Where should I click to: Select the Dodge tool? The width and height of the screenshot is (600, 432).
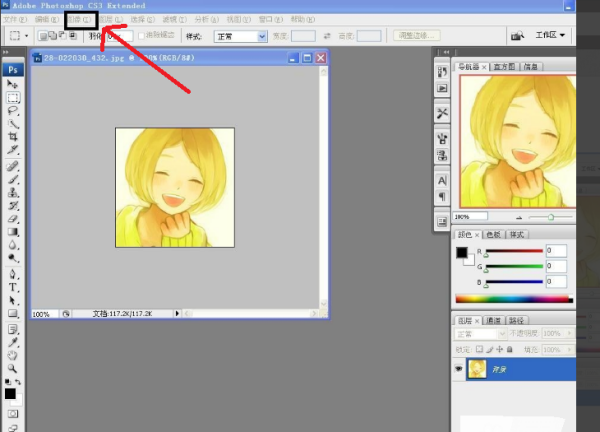tap(13, 258)
